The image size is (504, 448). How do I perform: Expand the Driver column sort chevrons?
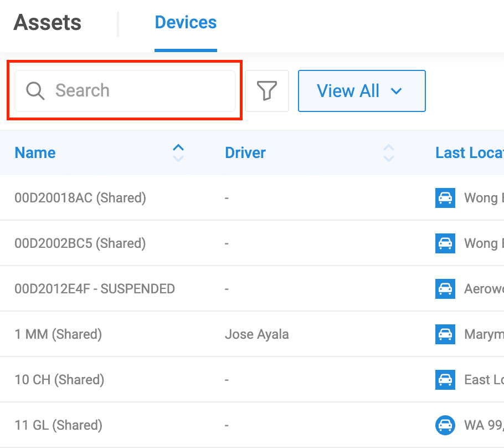(389, 152)
